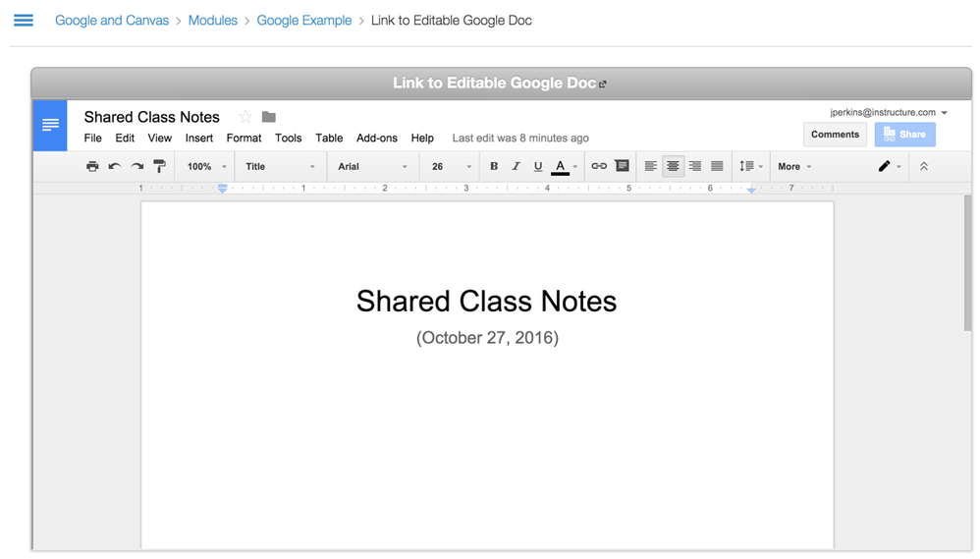Set Right align
This screenshot has width=980, height=559.
tap(695, 166)
